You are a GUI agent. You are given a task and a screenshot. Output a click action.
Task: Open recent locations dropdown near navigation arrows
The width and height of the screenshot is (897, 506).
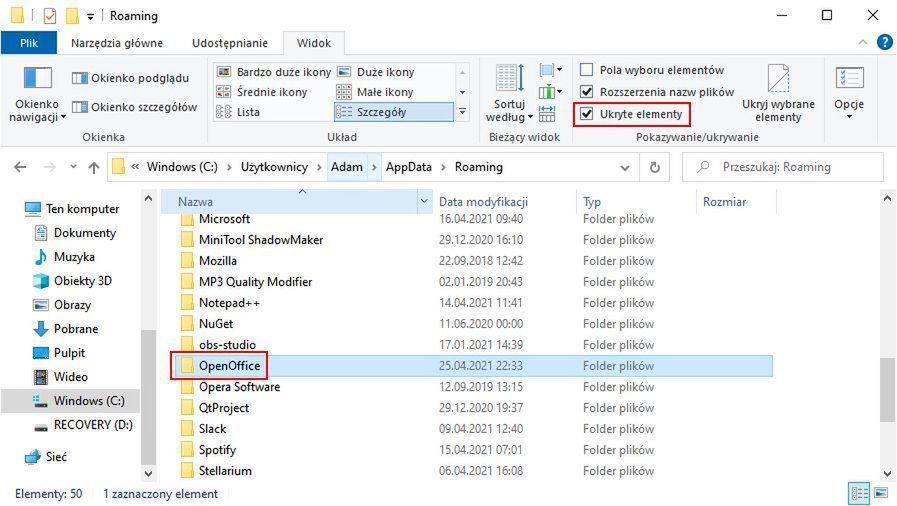tap(73, 167)
